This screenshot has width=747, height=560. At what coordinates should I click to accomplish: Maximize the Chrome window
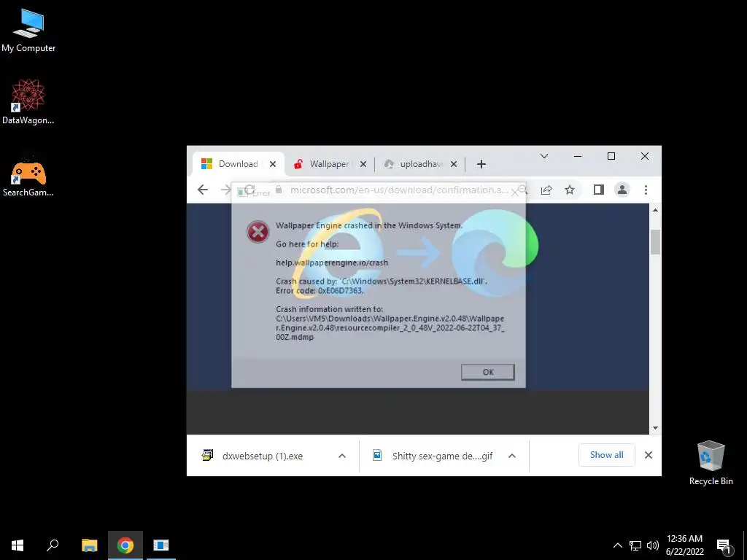611,156
